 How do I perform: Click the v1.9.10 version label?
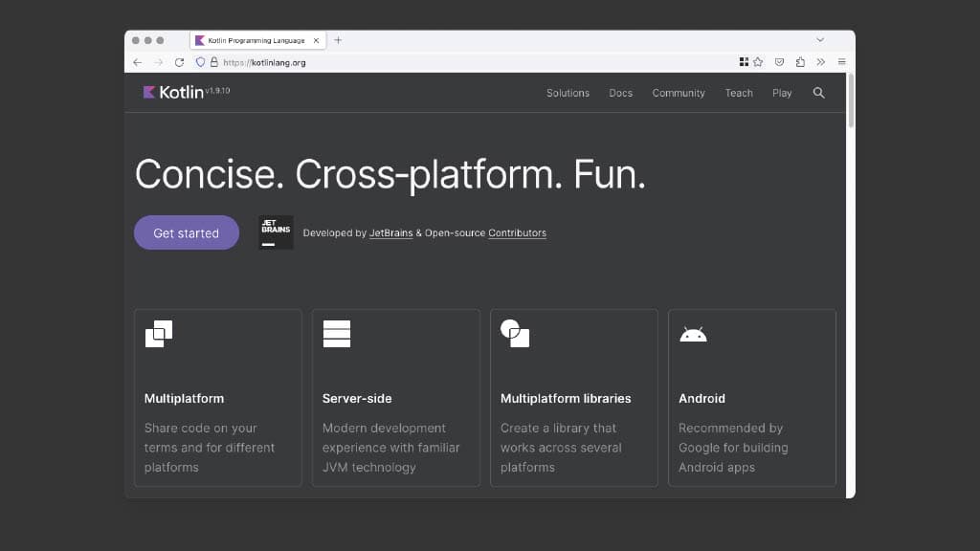click(x=217, y=91)
